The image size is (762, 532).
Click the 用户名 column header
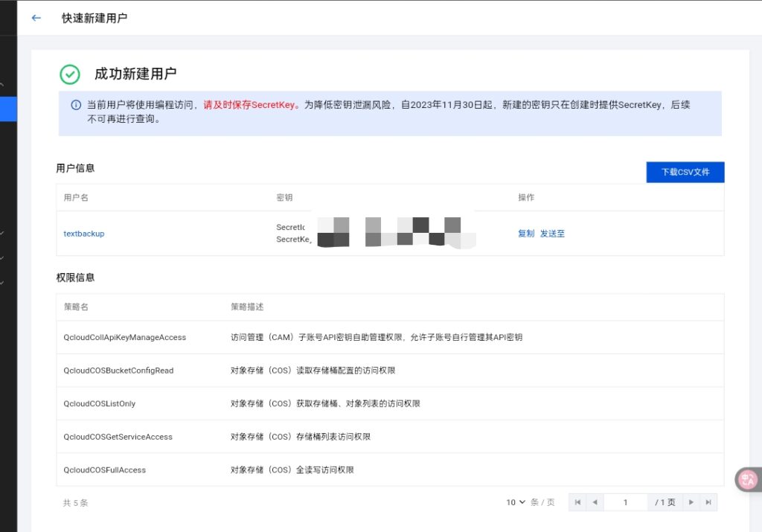[x=76, y=198]
